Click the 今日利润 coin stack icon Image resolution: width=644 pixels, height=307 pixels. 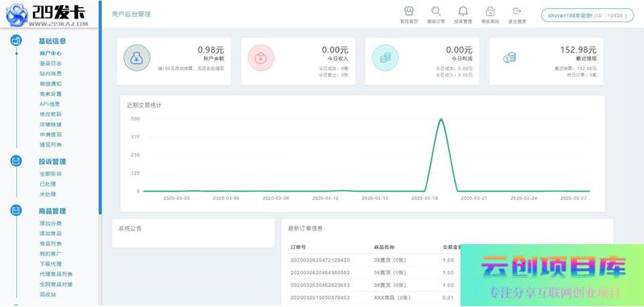[x=385, y=58]
